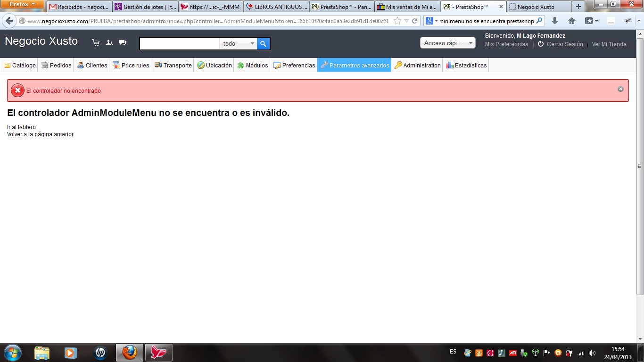
Task: Open the Transporte menu
Action: coord(173,66)
